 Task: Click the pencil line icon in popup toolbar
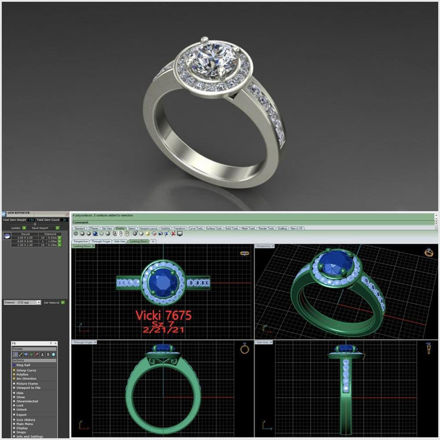coord(21,354)
